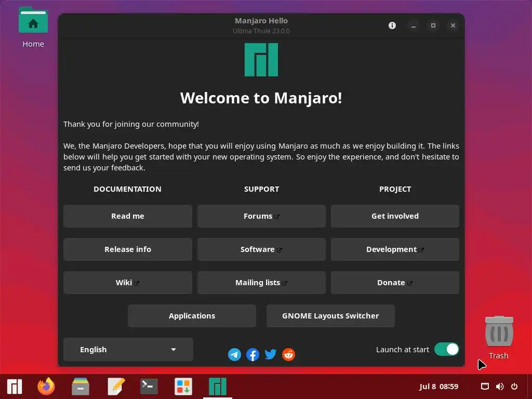Minimize the Manjaro Hello window
This screenshot has width=532, height=399.
(413, 25)
